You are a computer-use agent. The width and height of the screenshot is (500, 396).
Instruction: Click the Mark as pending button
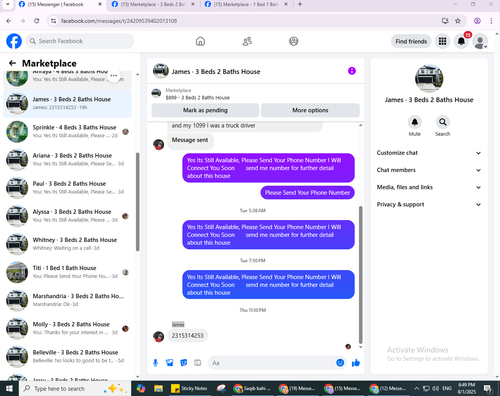(x=205, y=110)
